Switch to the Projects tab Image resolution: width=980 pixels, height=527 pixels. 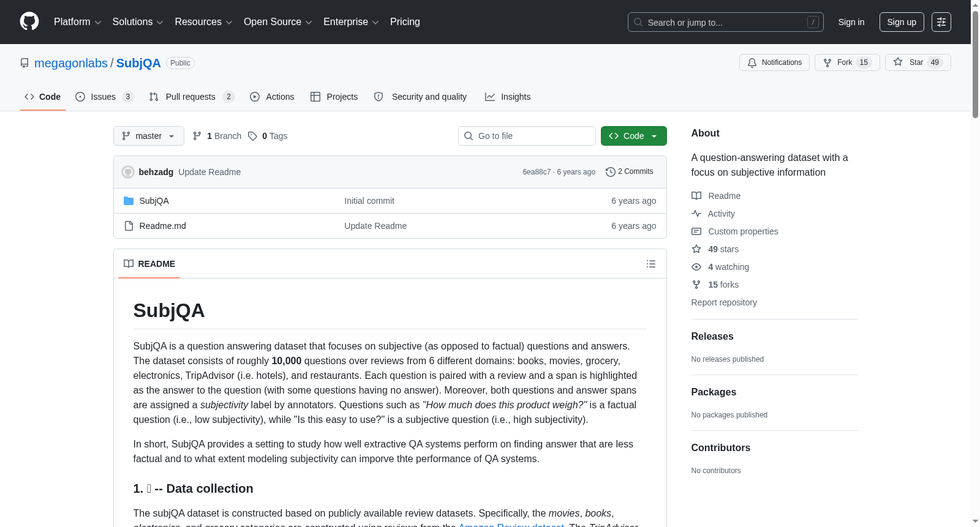(x=334, y=97)
